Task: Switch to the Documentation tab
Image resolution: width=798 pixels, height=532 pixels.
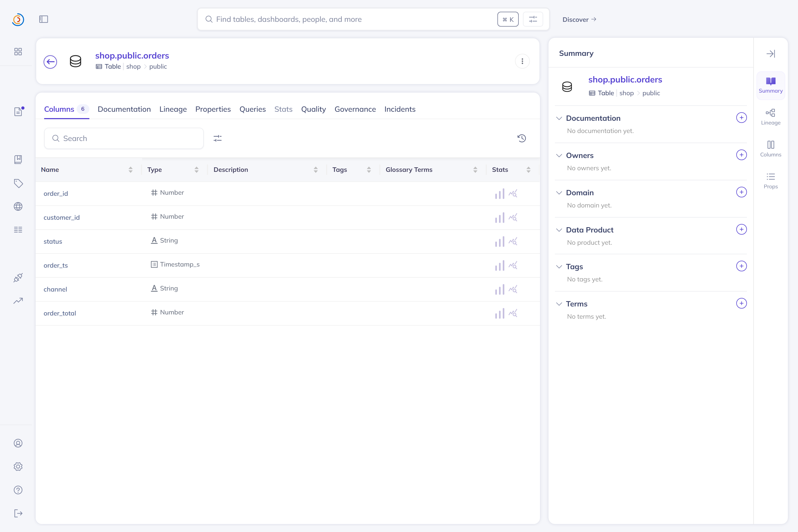Action: (x=124, y=109)
